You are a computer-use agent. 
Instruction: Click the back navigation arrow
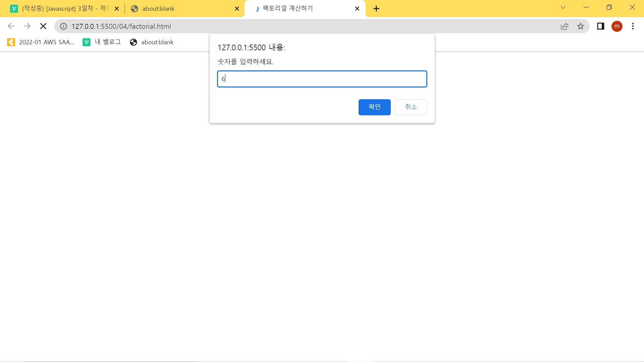click(11, 26)
